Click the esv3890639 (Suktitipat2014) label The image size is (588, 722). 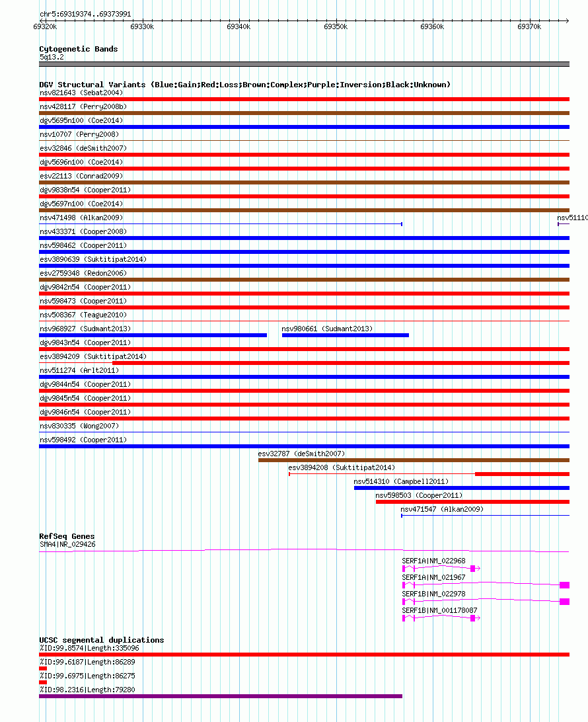pos(93,259)
